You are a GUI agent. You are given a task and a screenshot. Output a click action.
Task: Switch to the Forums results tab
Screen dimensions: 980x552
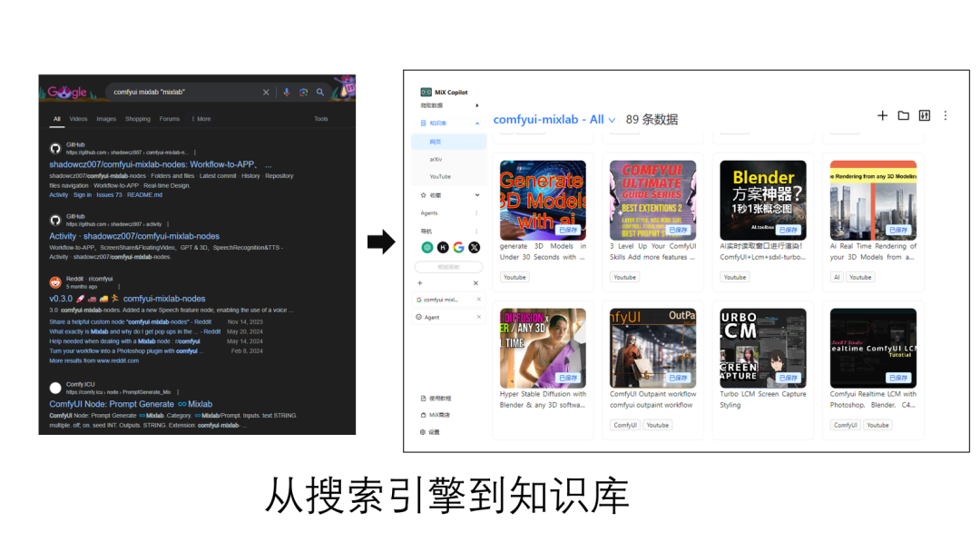tap(170, 119)
